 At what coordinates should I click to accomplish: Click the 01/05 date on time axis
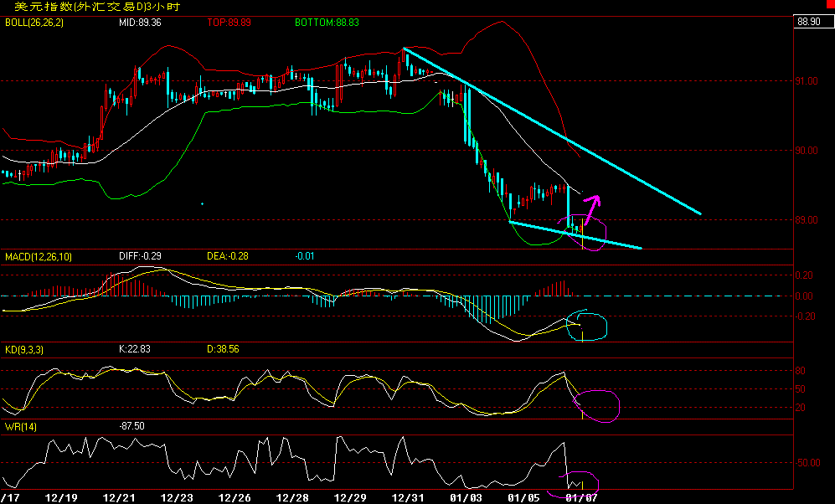[523, 498]
